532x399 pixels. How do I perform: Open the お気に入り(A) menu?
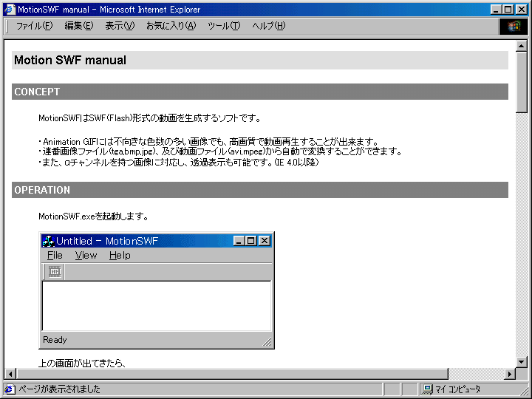171,26
